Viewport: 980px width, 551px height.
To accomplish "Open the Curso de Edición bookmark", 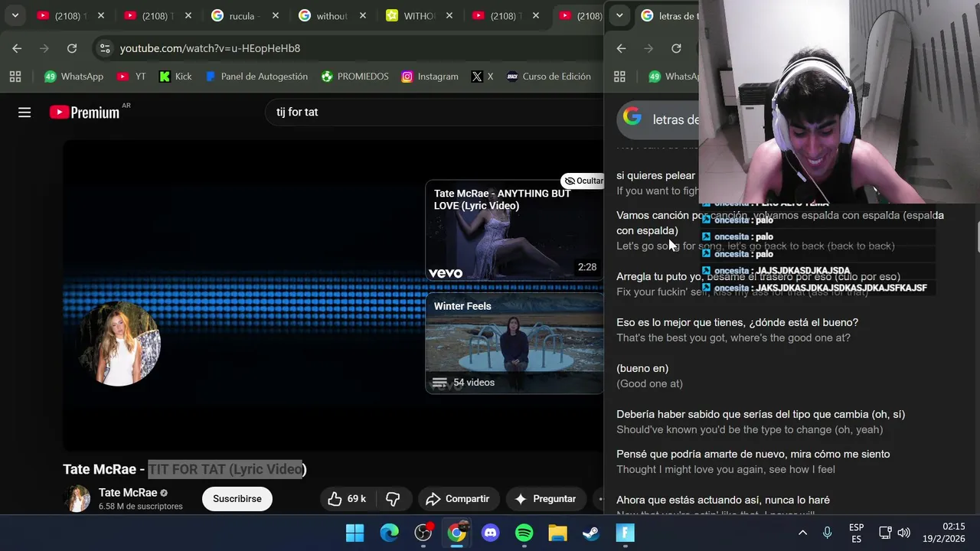I will (x=549, y=77).
